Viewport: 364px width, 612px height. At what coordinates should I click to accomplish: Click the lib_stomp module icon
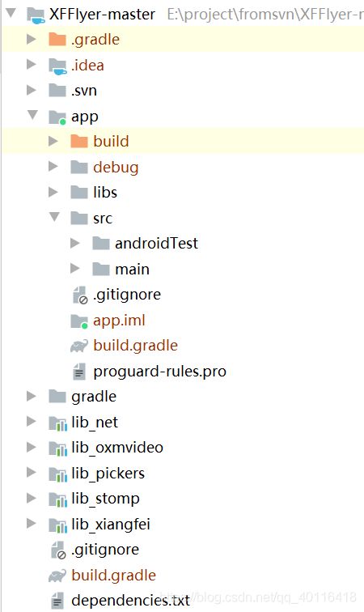point(57,499)
